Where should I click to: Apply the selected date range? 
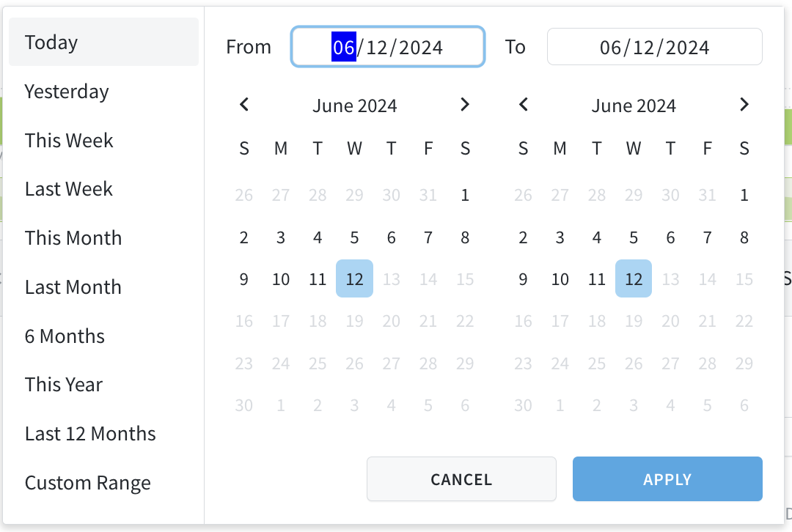(x=667, y=479)
